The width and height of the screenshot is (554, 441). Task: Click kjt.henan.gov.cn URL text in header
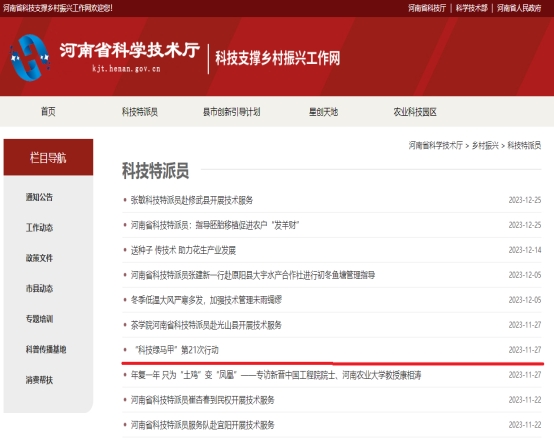click(x=126, y=69)
